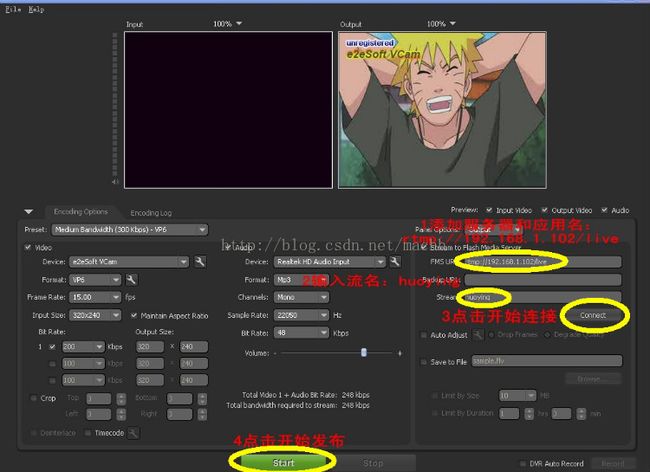The height and width of the screenshot is (472, 650).
Task: Toggle the Output Video preview checkbox
Action: [x=545, y=210]
